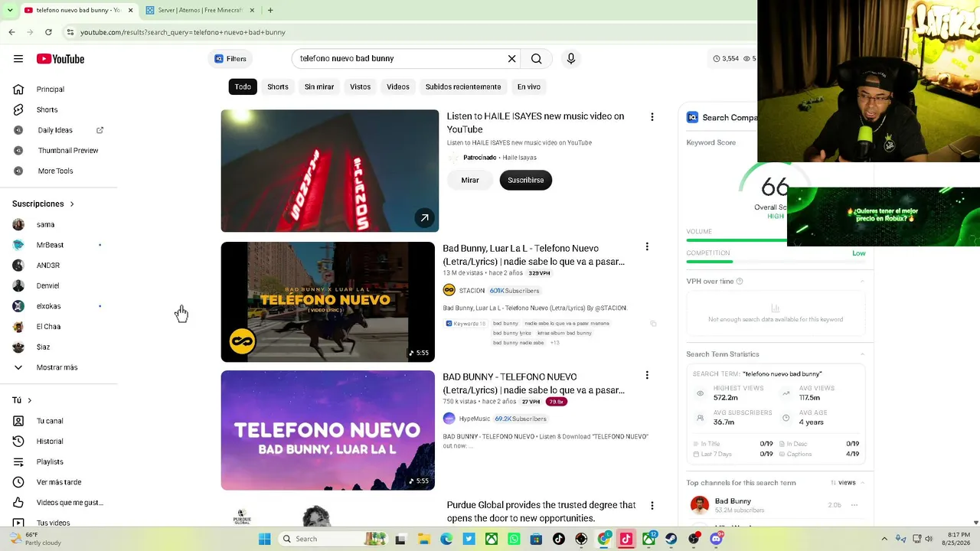Open Ver más tarde in the sidebar
The image size is (980, 551).
click(59, 482)
